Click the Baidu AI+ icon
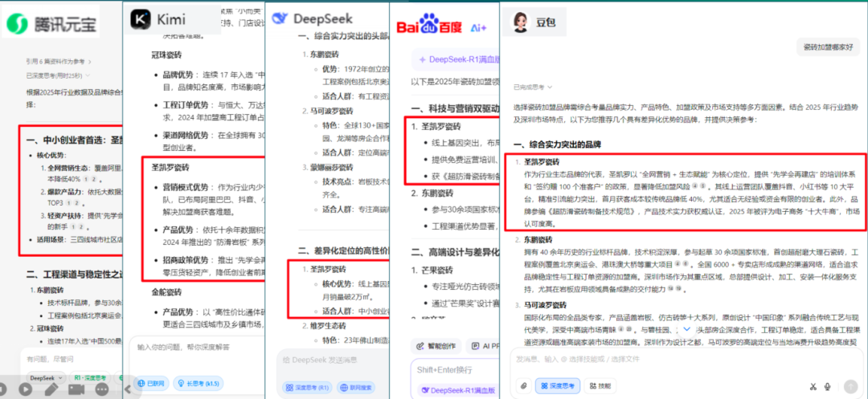 (477, 27)
